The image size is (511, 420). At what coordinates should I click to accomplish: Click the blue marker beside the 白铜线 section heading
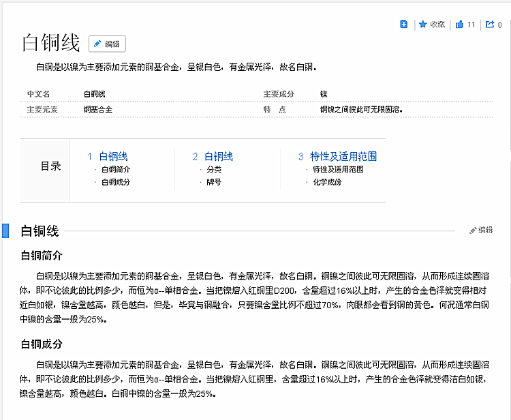[5, 230]
